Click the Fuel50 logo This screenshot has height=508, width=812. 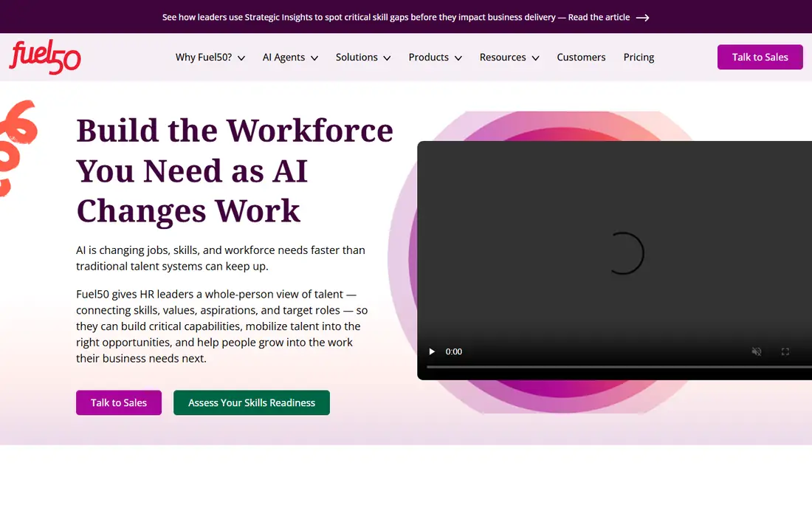pyautogui.click(x=45, y=57)
